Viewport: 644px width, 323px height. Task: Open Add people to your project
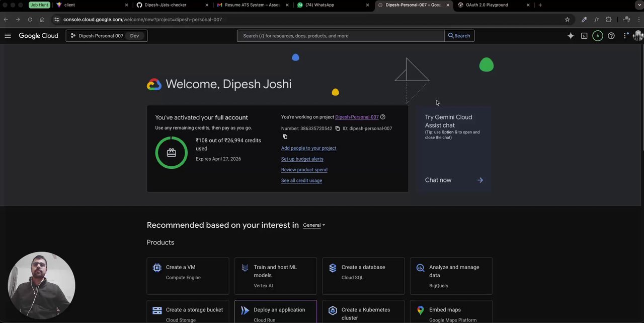tap(308, 148)
